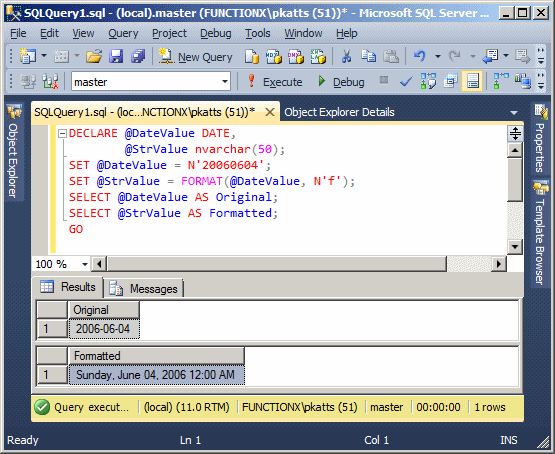555x454 pixels.
Task: Click the Analysis Services XMLA Query icon
Action: (317, 56)
